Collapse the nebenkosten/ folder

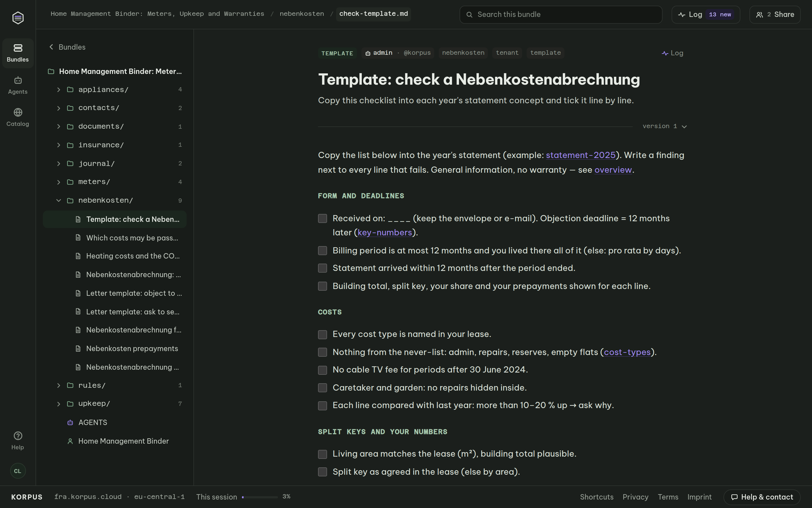pyautogui.click(x=59, y=201)
